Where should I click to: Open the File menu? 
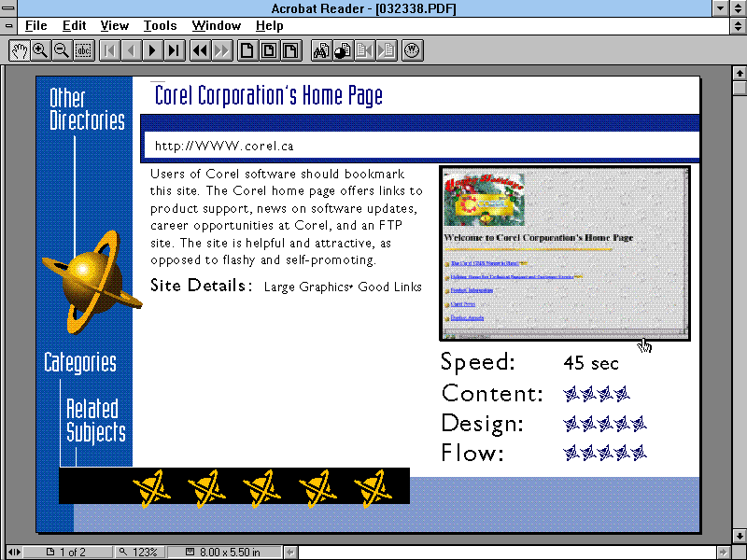pos(35,26)
